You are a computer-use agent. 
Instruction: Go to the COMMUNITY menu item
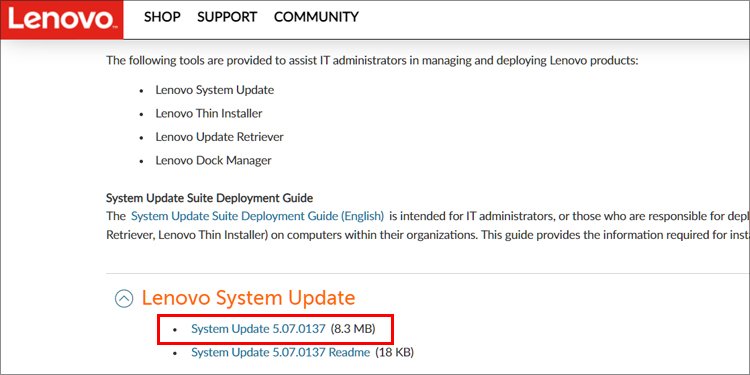316,17
